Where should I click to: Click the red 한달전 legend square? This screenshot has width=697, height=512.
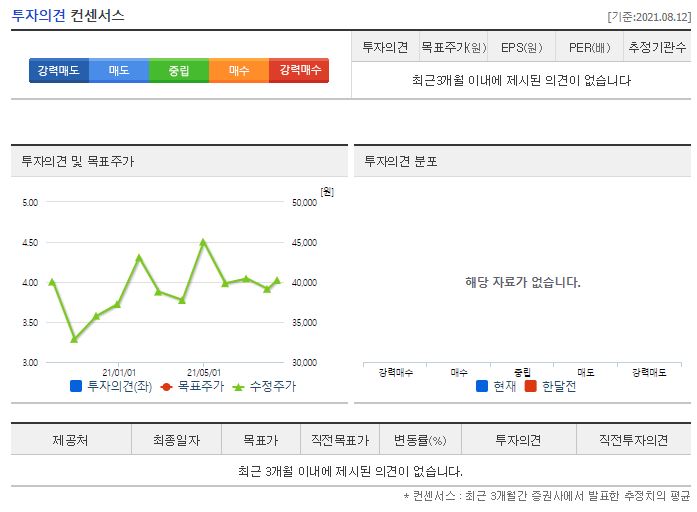click(530, 386)
